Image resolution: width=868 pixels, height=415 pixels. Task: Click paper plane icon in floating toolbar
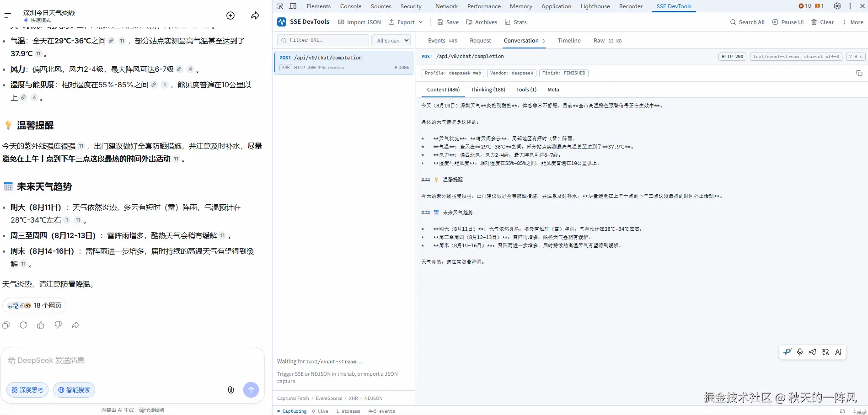tap(812, 352)
